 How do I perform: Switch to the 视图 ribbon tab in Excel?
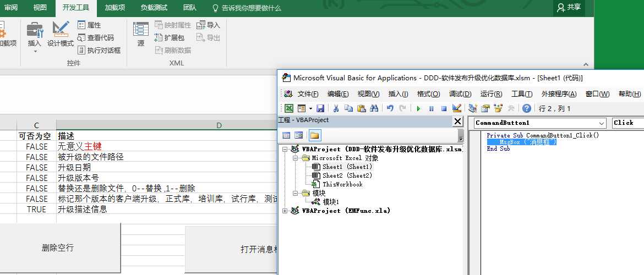click(40, 8)
